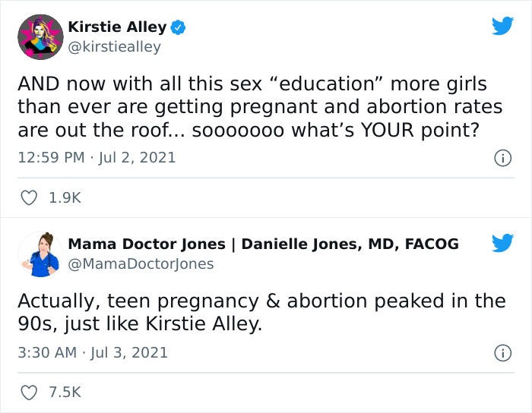Image resolution: width=532 pixels, height=413 pixels.
Task: Click the divider line below Kirstie's tweet timestamp
Action: click(266, 178)
